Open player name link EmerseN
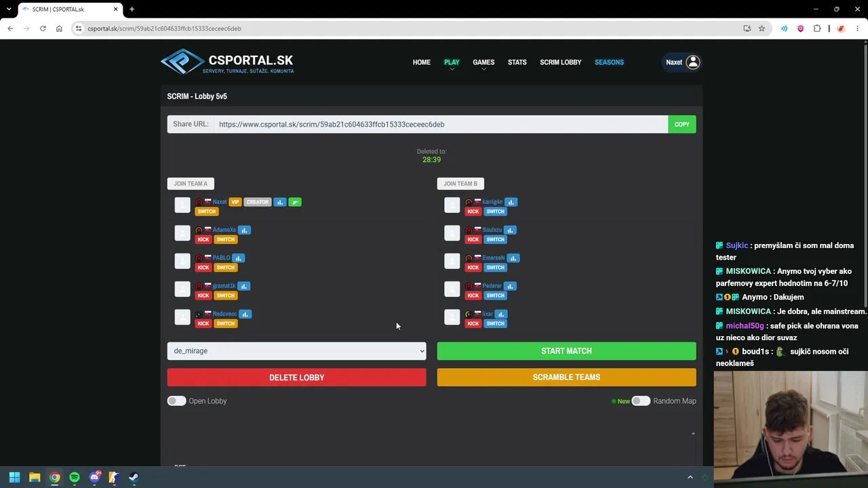The image size is (868, 488). point(494,258)
